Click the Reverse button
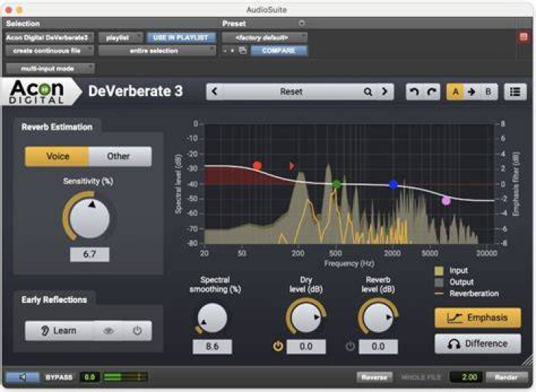536x392 pixels. (x=374, y=377)
